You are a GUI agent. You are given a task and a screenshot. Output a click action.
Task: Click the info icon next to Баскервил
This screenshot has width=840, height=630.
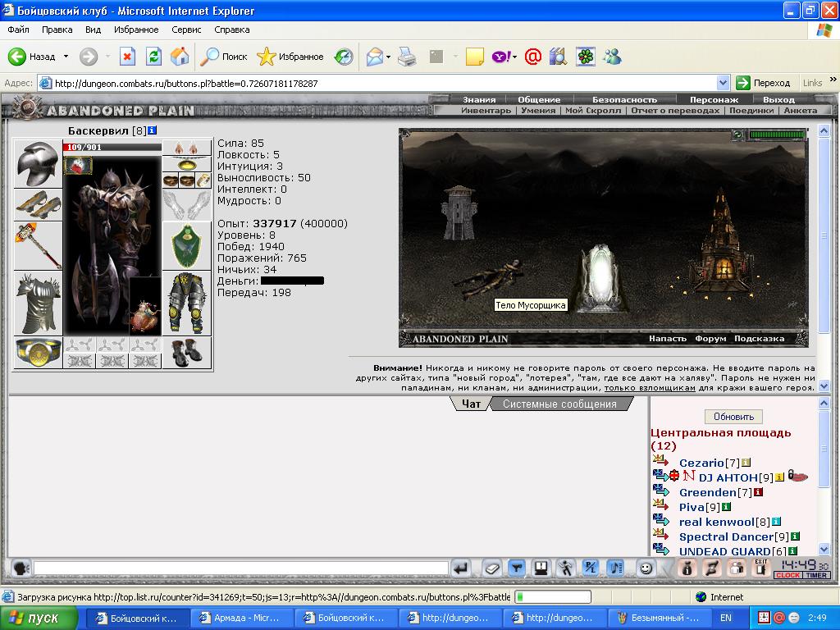pos(152,130)
